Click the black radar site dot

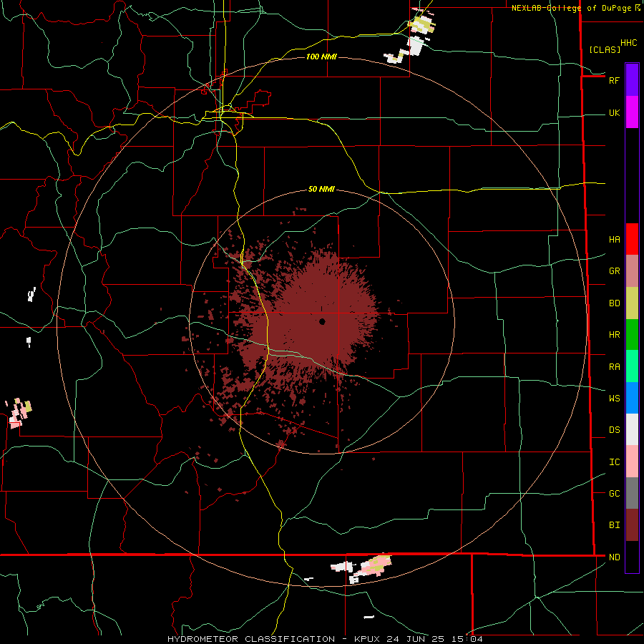click(322, 321)
